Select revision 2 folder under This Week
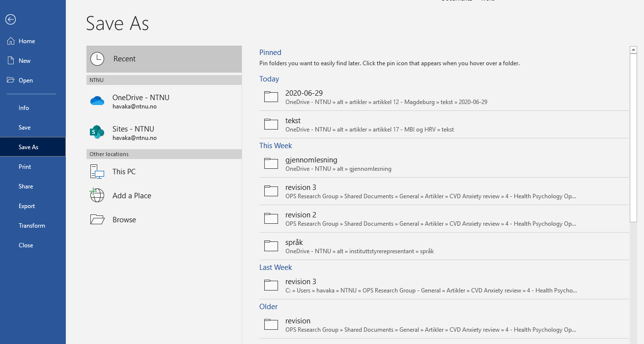Screen dimensions: 644x344 tap(301, 215)
